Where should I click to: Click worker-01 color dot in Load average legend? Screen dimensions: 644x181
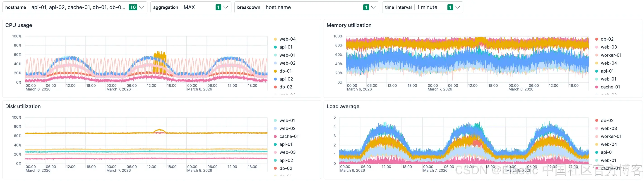[596, 137]
